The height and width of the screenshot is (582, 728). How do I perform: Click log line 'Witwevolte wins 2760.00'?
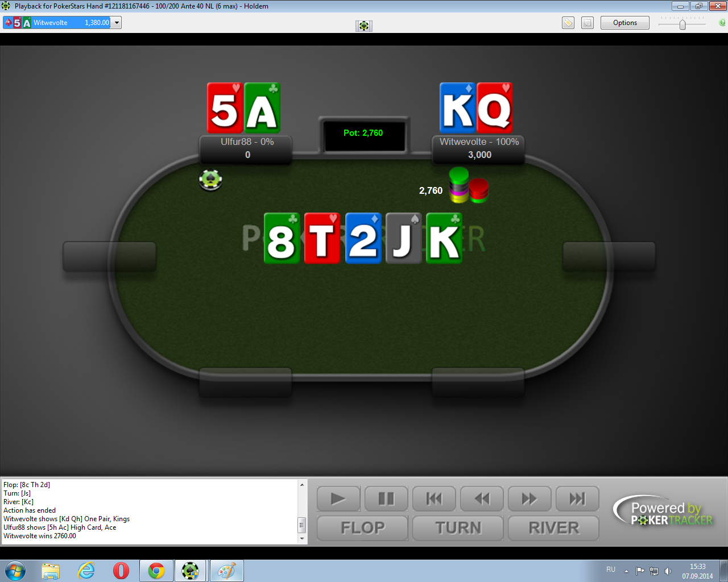point(40,536)
